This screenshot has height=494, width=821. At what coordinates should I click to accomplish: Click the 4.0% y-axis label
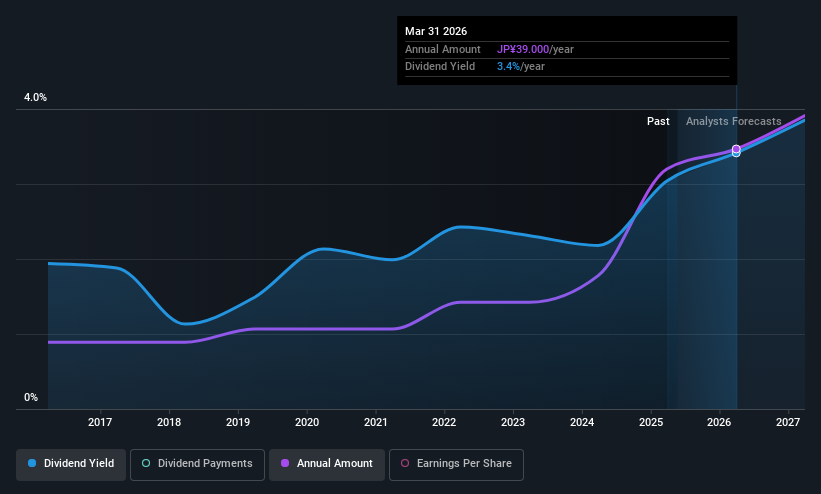click(35, 97)
